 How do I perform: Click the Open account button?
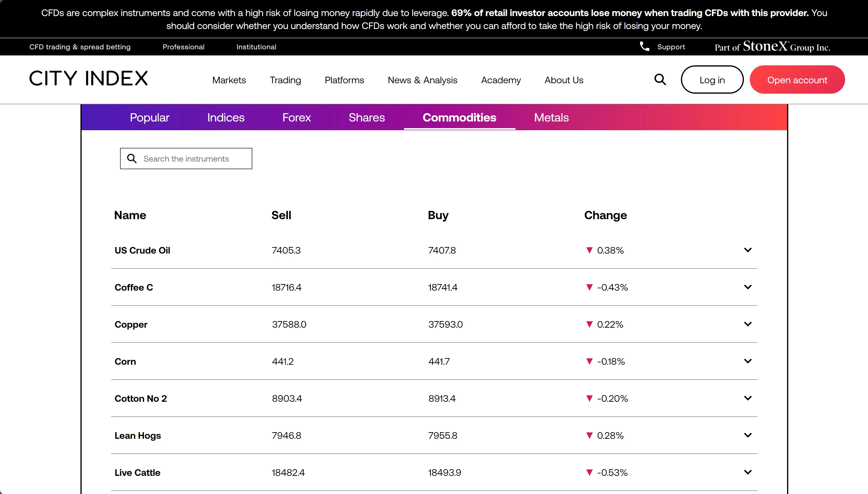point(797,80)
